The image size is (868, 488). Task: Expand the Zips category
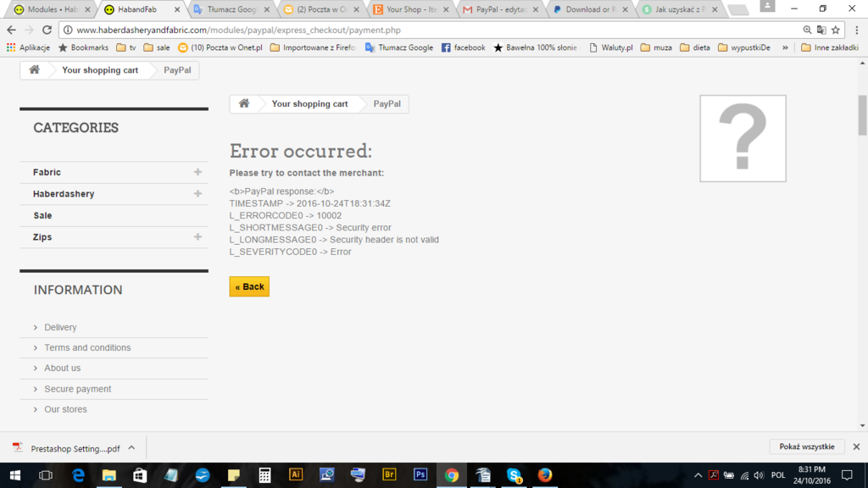198,237
